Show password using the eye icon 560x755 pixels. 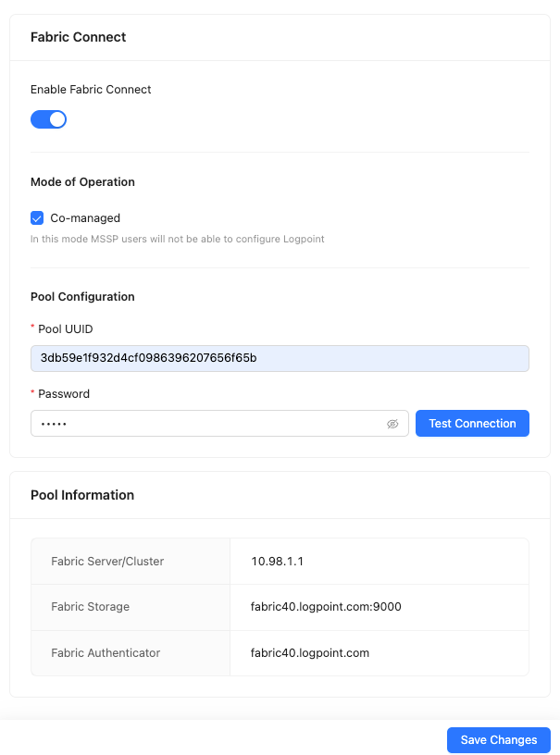click(392, 424)
